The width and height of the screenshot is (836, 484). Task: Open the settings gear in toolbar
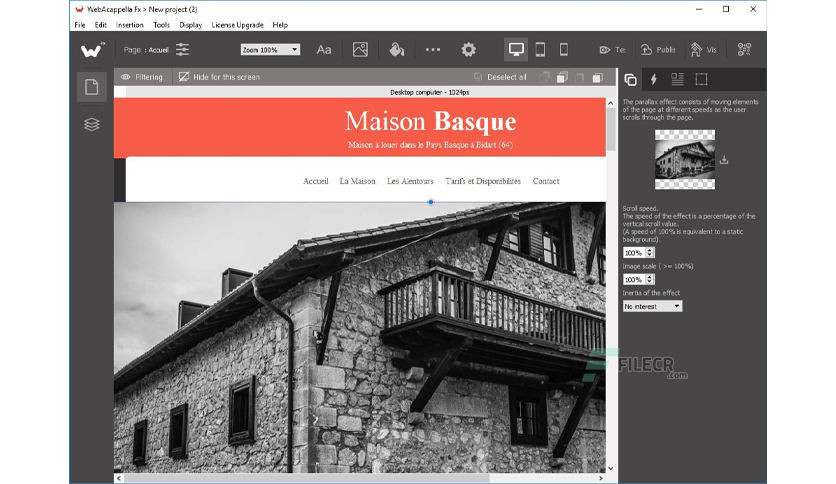pos(468,50)
